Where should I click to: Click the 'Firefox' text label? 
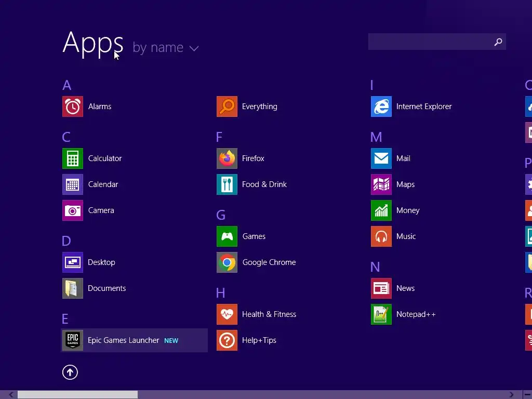pos(253,158)
